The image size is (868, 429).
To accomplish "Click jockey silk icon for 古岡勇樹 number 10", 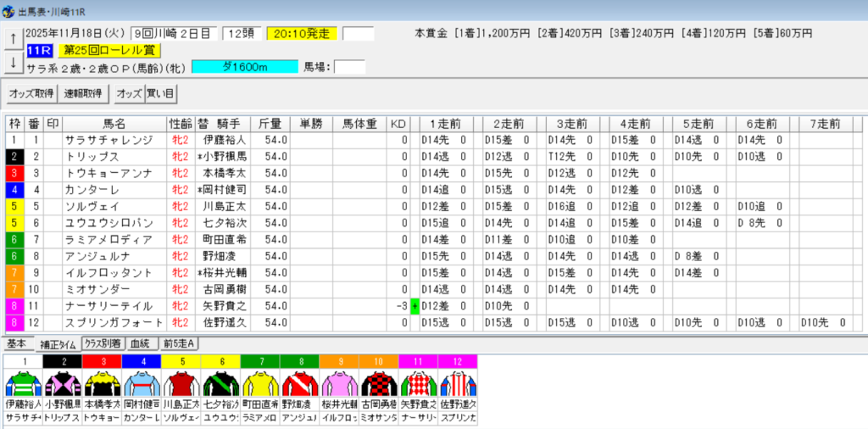I will point(379,383).
